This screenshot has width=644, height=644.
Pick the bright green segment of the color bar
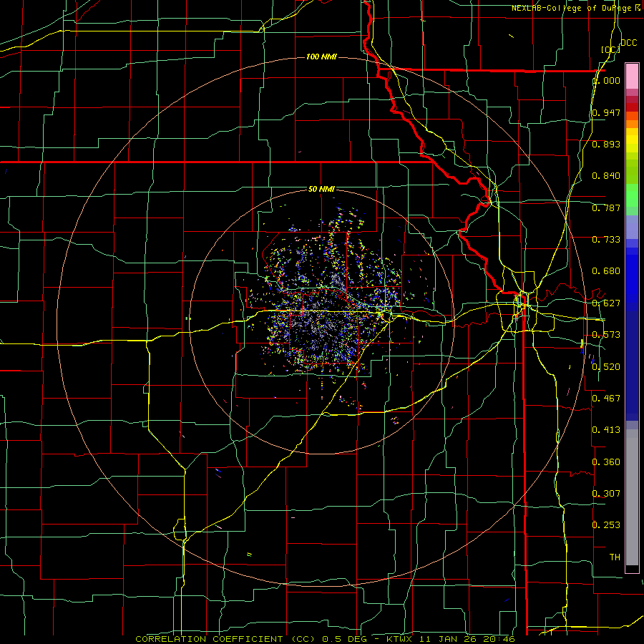[632, 195]
